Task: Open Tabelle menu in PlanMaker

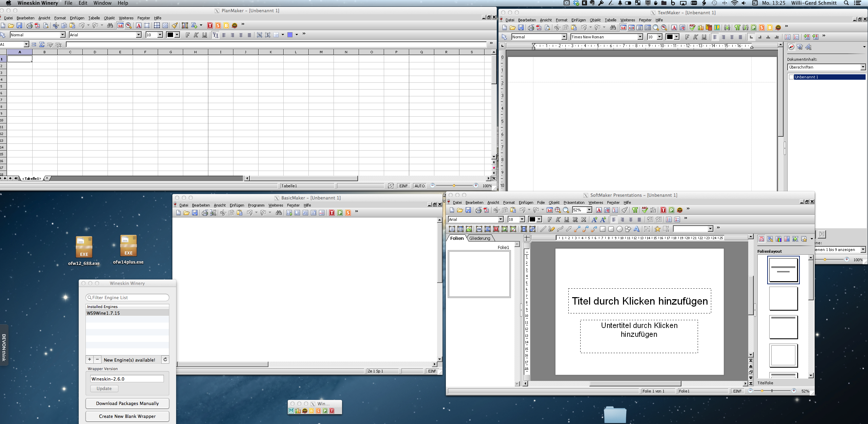Action: pos(94,18)
